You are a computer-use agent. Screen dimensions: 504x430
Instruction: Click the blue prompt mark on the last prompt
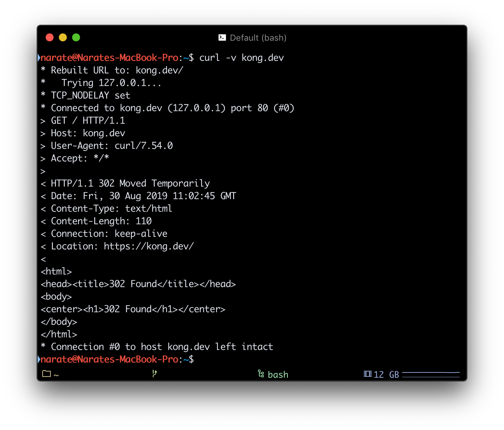(x=39, y=359)
